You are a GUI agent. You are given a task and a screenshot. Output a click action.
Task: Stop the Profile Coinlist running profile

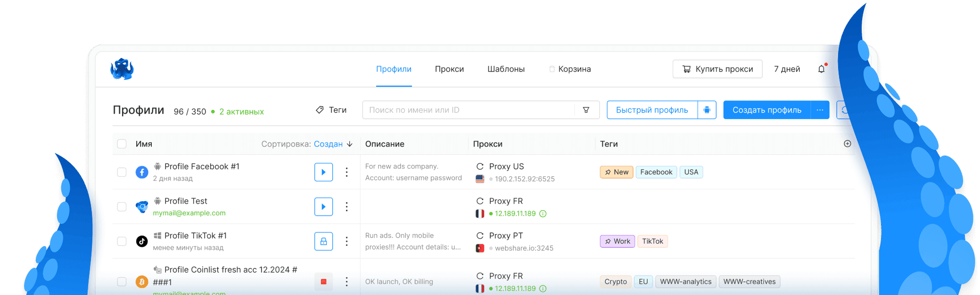pos(323,282)
